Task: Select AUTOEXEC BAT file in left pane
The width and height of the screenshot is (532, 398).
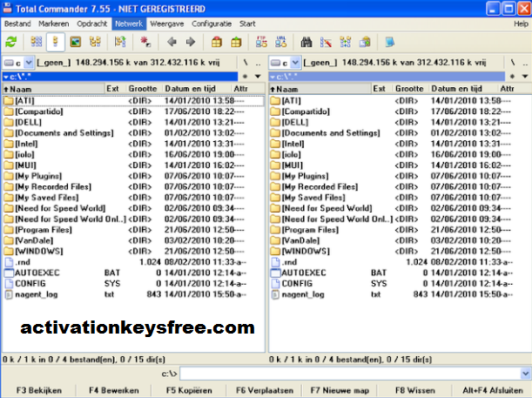Action: coord(133,273)
